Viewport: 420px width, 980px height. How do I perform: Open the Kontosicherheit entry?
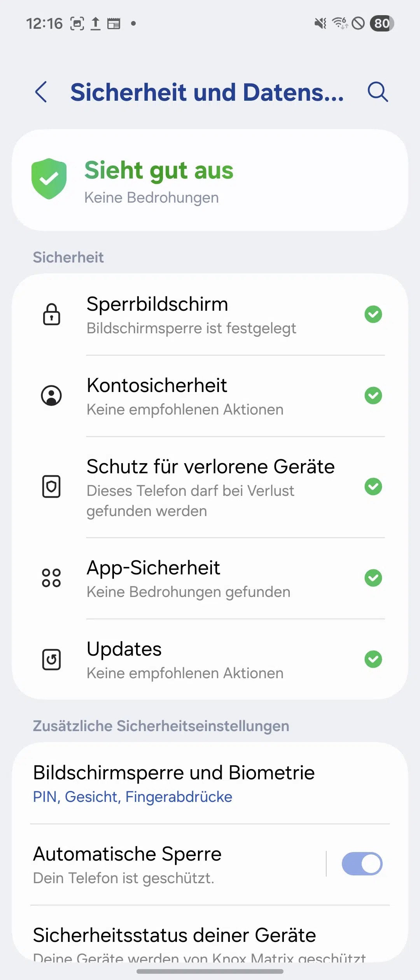210,396
